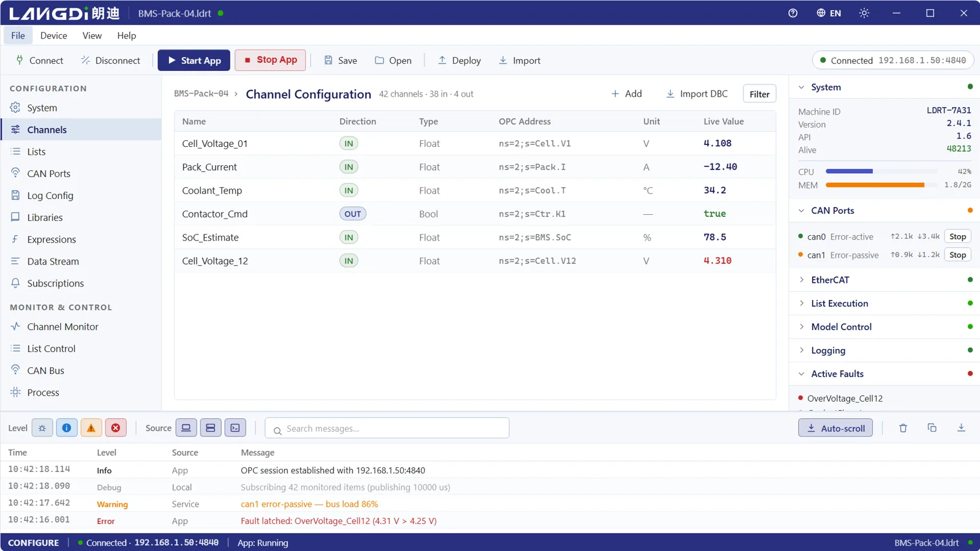
Task: Collapse the Active Faults section
Action: point(884,374)
